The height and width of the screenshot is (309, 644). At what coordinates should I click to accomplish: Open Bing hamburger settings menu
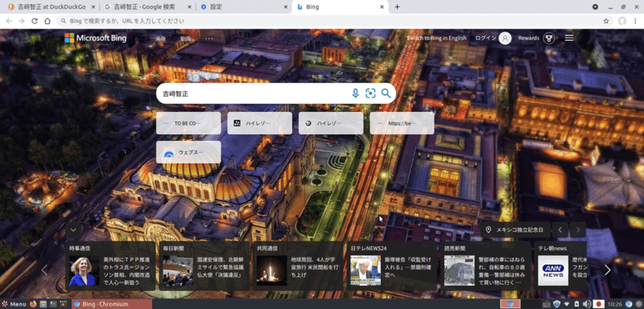pyautogui.click(x=569, y=38)
